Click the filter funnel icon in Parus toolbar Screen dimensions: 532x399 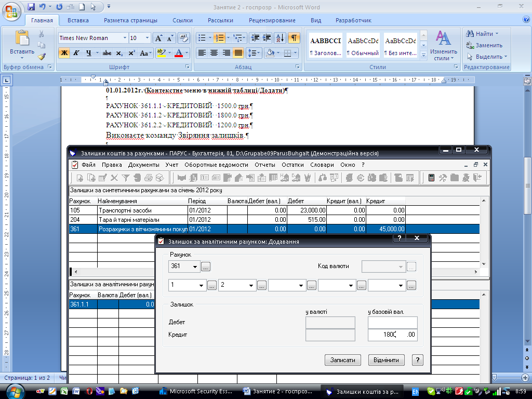pyautogui.click(x=126, y=178)
